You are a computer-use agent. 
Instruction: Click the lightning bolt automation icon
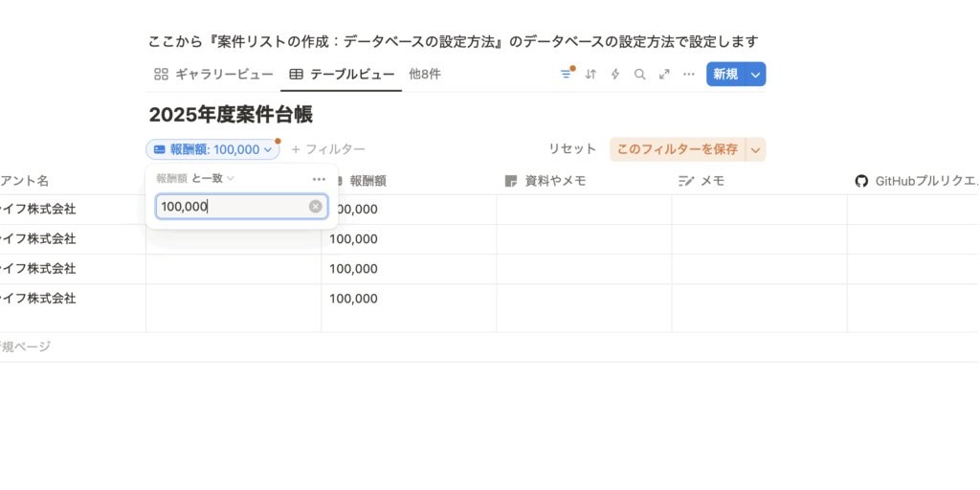click(615, 75)
